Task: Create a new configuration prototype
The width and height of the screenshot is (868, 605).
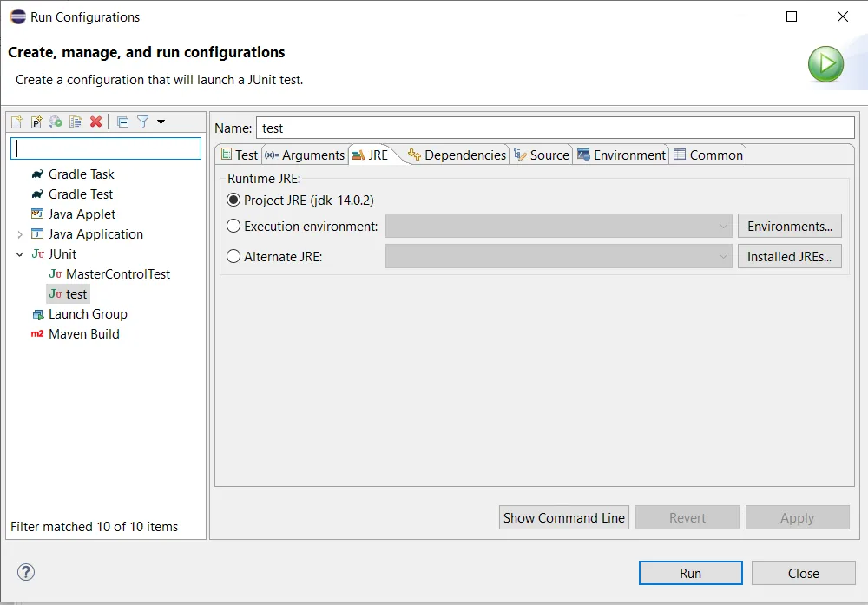Action: (35, 122)
